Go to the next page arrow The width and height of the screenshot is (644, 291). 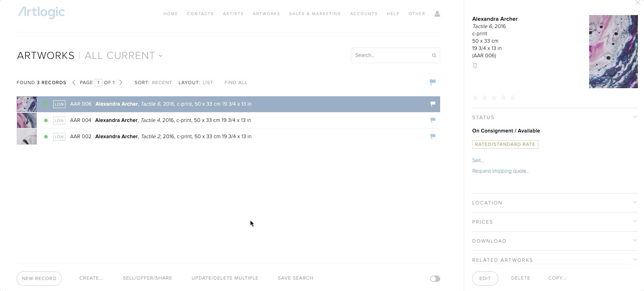click(121, 83)
